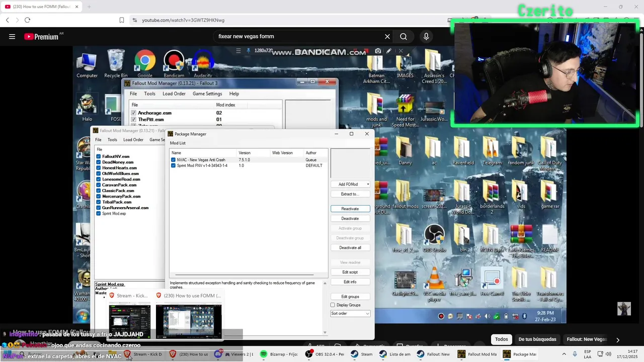Open the Bandicam desktop icon
Screen dimensions: 644x362
coord(174,63)
